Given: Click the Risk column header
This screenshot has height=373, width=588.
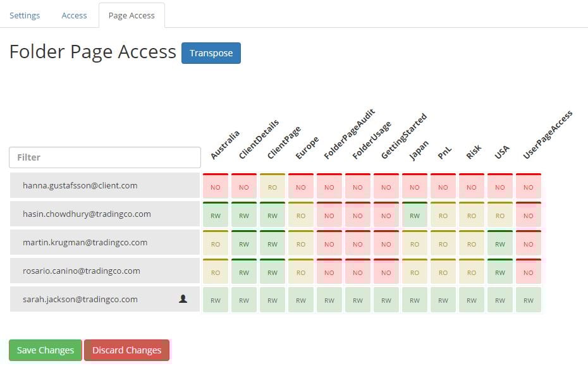Looking at the screenshot, I should pos(474,152).
